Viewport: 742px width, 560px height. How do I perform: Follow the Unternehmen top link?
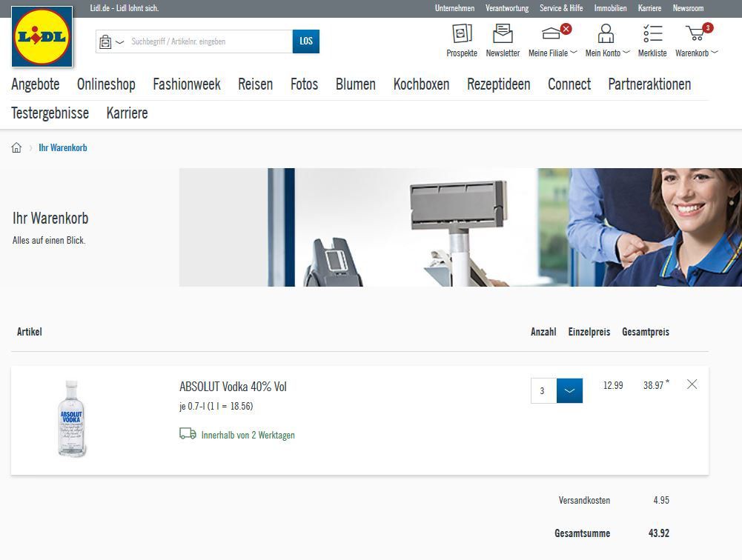pos(454,8)
